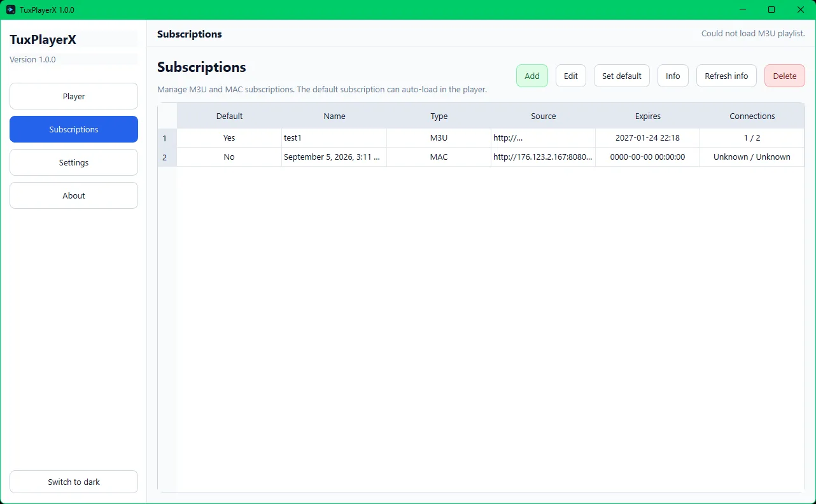816x504 pixels.
Task: Click the Expires column header
Action: point(647,116)
